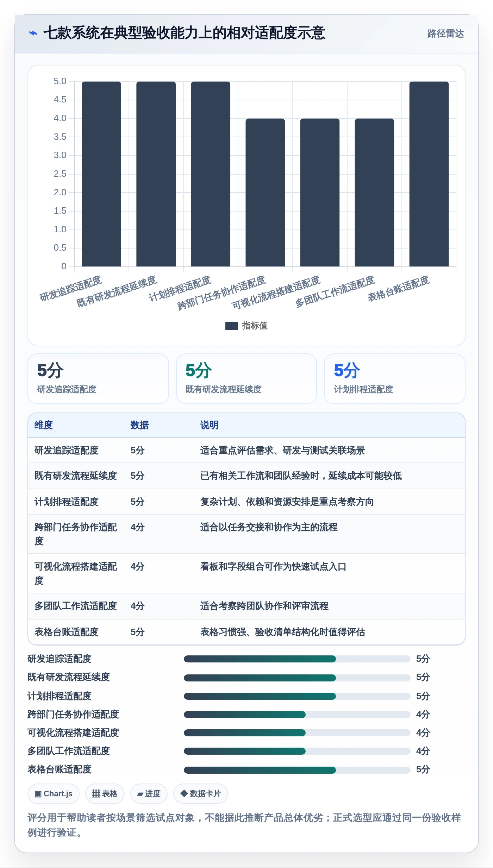Viewport: 493px width, 868px height.
Task: Click the 说明 column header
Action: coord(210,425)
